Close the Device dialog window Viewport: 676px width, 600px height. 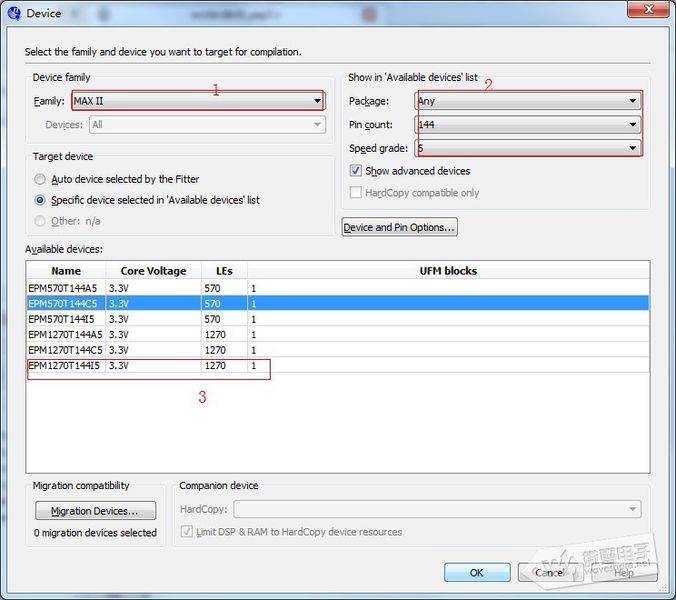pos(649,9)
